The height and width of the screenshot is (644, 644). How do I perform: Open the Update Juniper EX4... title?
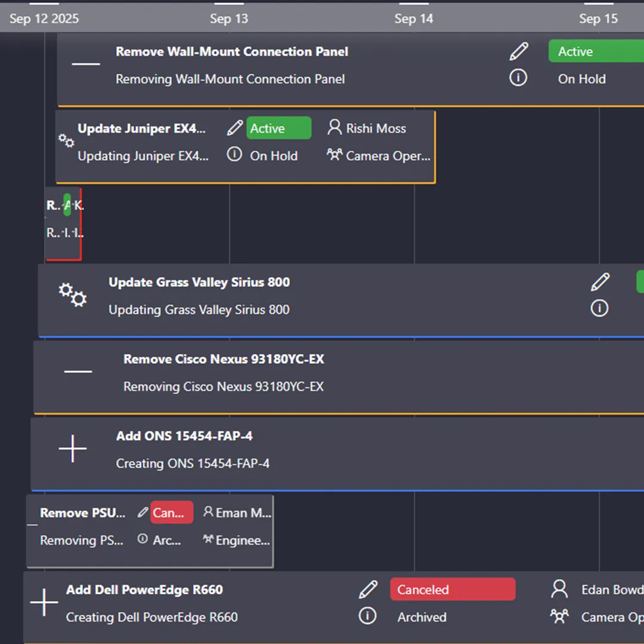(x=141, y=129)
